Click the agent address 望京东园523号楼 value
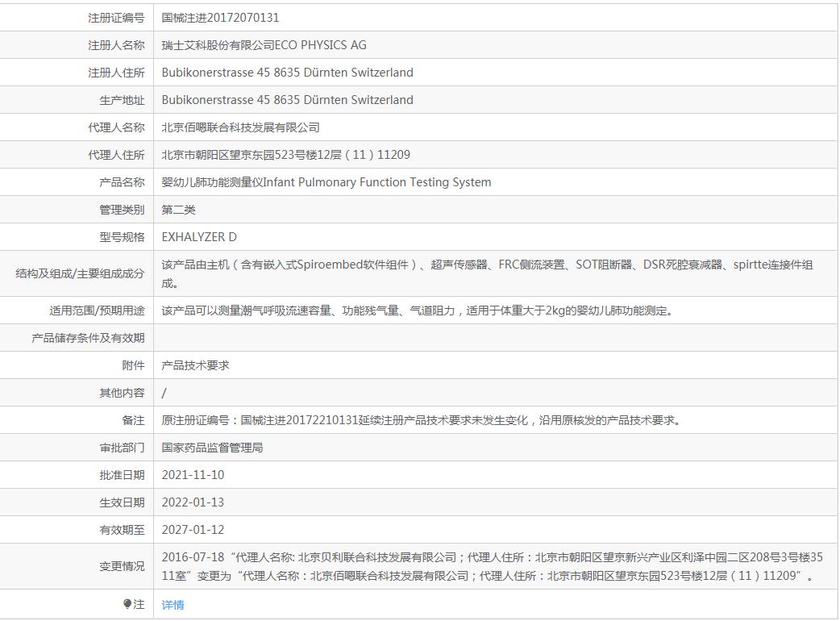The width and height of the screenshot is (840, 621). 285,155
